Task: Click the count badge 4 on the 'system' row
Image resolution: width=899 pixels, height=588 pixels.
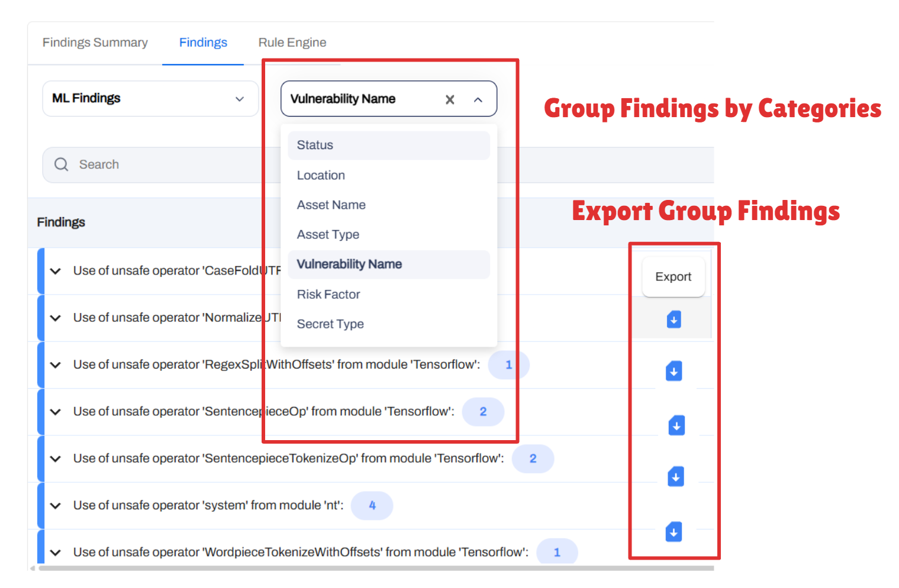Action: 372,506
